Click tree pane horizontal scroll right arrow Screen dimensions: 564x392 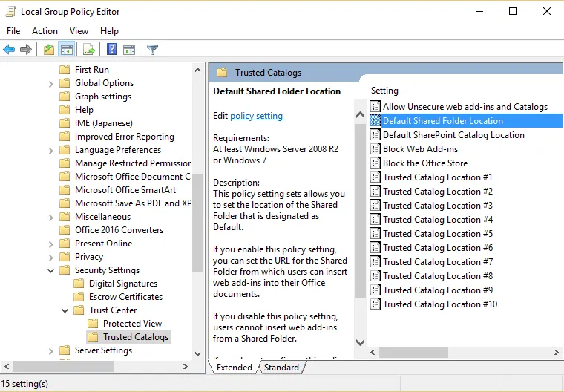coord(186,367)
